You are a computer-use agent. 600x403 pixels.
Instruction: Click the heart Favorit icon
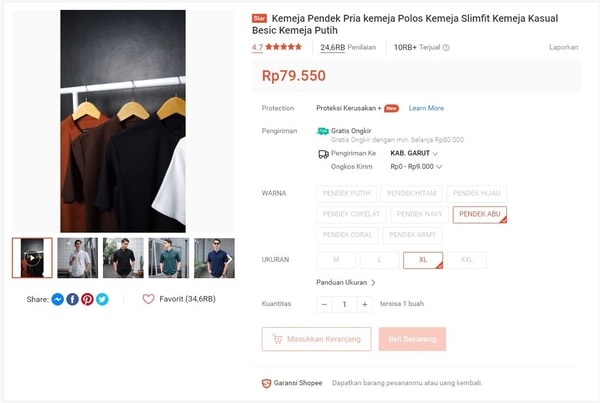[x=148, y=299]
